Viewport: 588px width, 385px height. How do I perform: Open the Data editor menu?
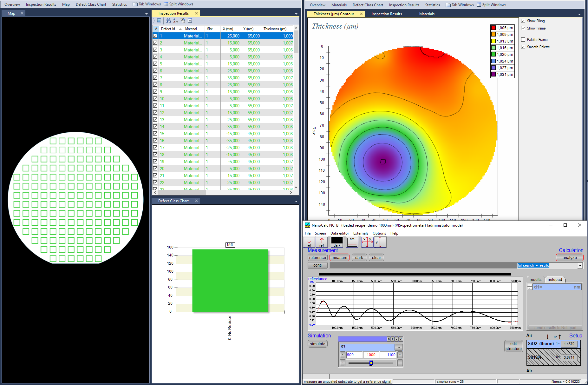(339, 233)
